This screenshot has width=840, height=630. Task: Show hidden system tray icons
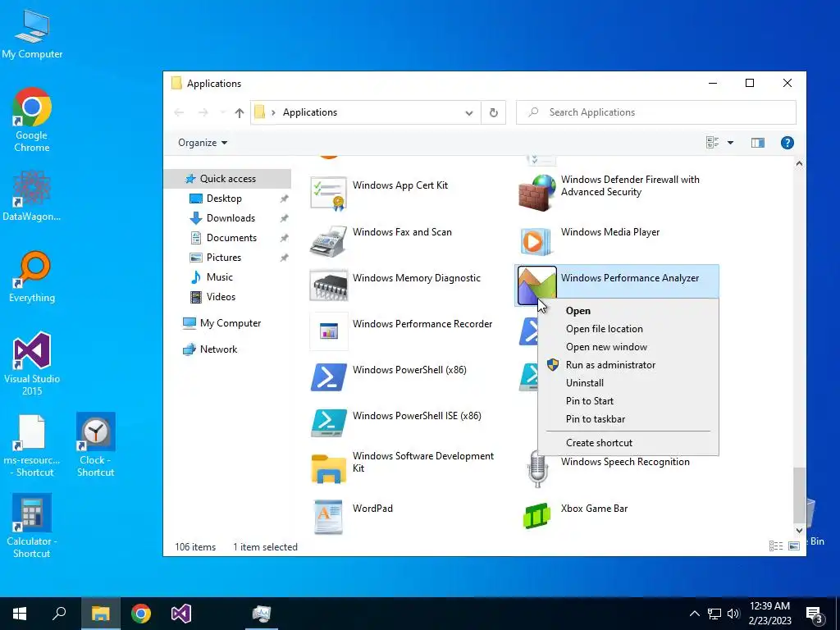[694, 614]
